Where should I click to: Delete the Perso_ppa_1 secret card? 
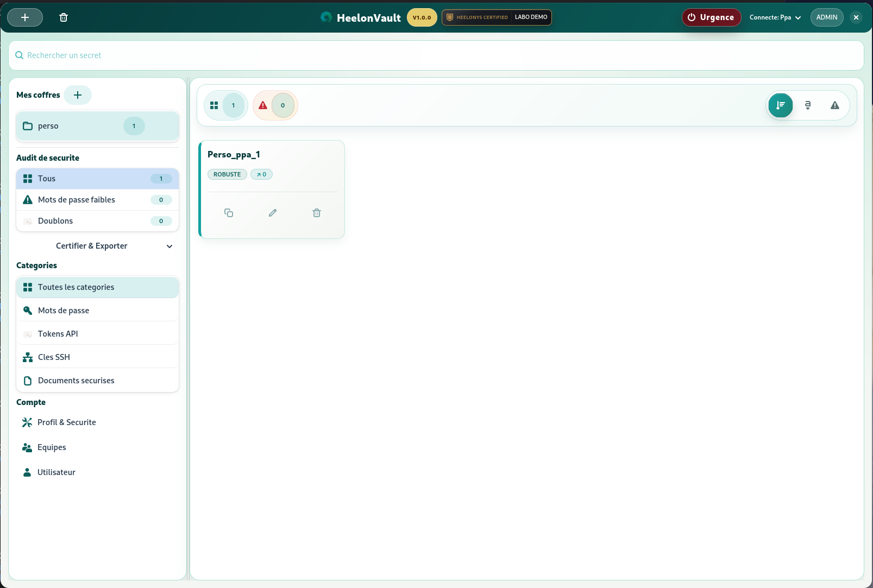tap(317, 213)
